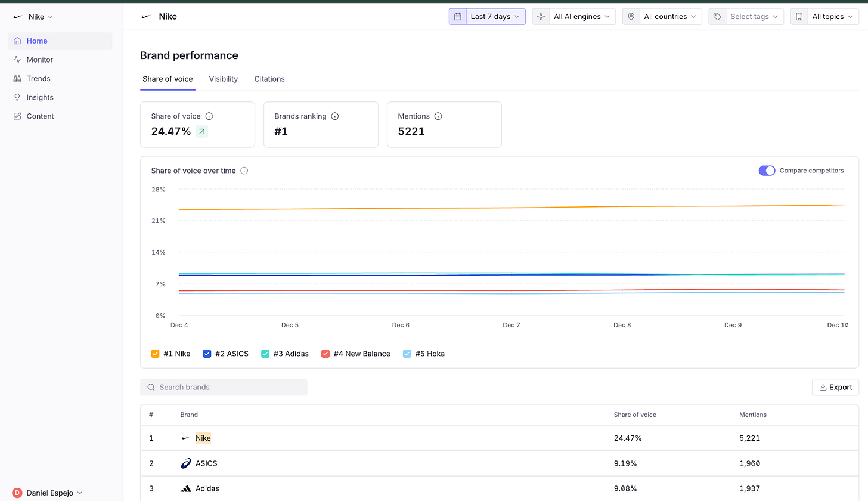Click the Nike swoosh logo in sidebar header

tap(18, 17)
